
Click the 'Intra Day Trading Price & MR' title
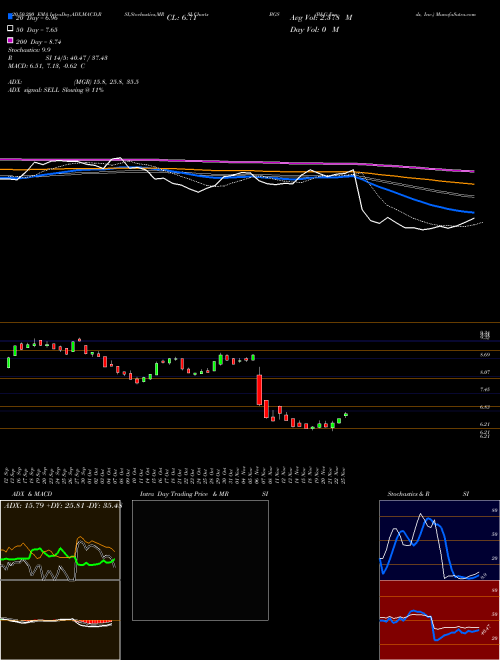pos(184,494)
